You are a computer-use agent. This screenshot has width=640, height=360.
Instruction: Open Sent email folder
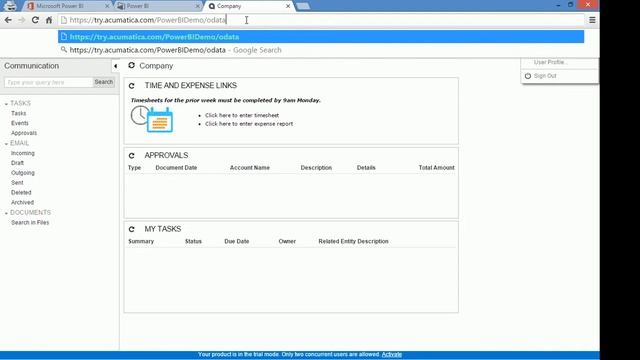pyautogui.click(x=17, y=182)
